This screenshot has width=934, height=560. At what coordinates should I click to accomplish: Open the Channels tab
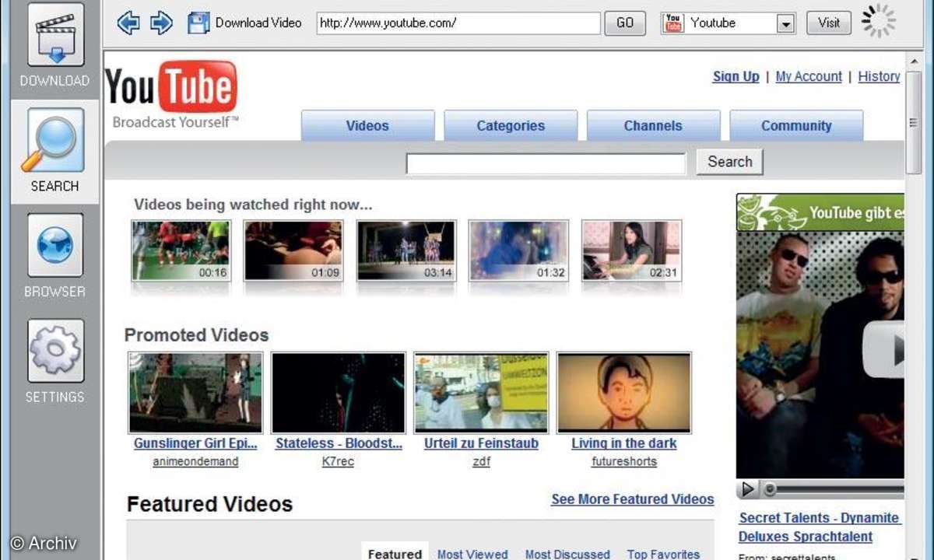click(x=653, y=125)
